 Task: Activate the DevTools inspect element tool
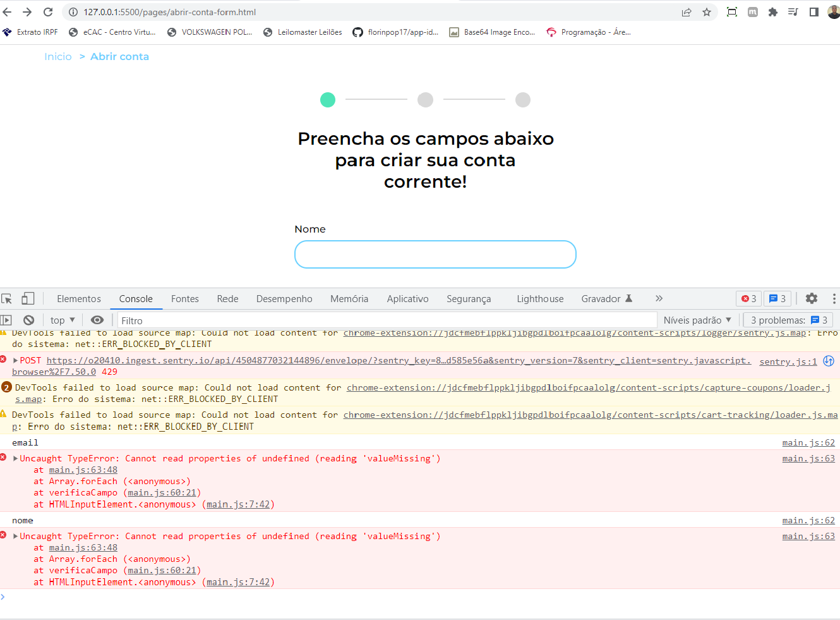(7, 299)
